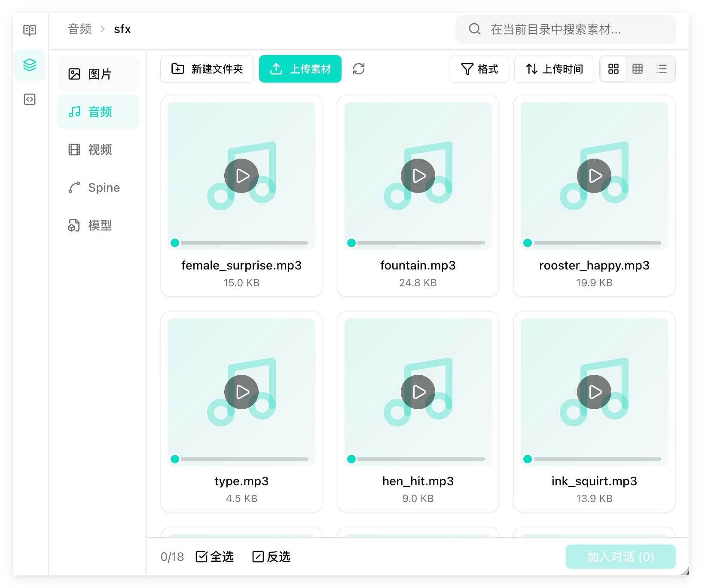Screen dimensions: 702x588
Task: Go to 音频 breadcrumb link
Action: click(80, 29)
